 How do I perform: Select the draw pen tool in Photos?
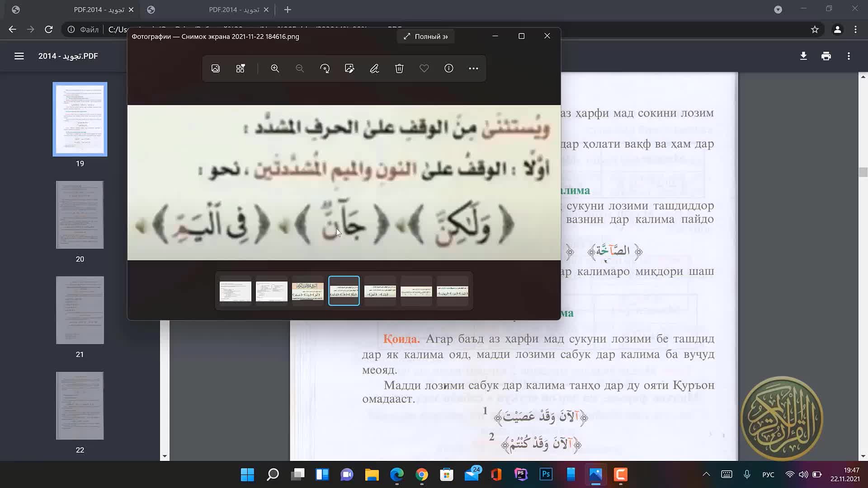374,68
